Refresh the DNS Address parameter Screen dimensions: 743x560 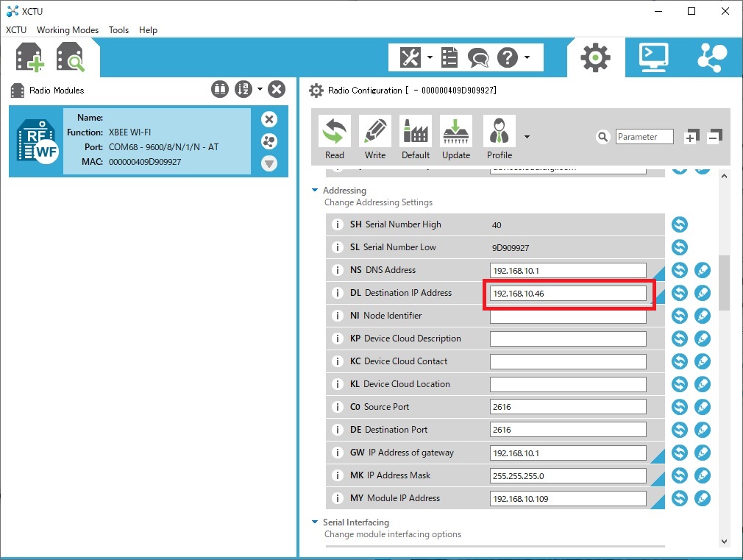click(680, 270)
